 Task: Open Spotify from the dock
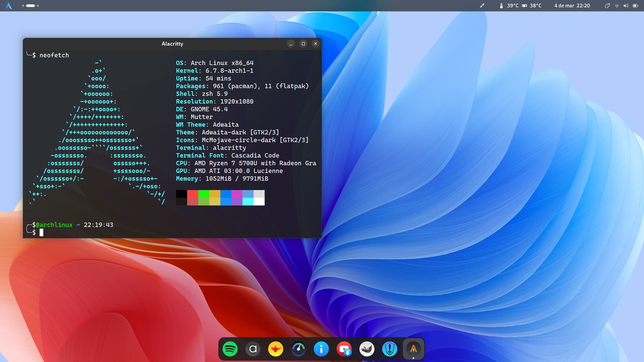(230, 349)
